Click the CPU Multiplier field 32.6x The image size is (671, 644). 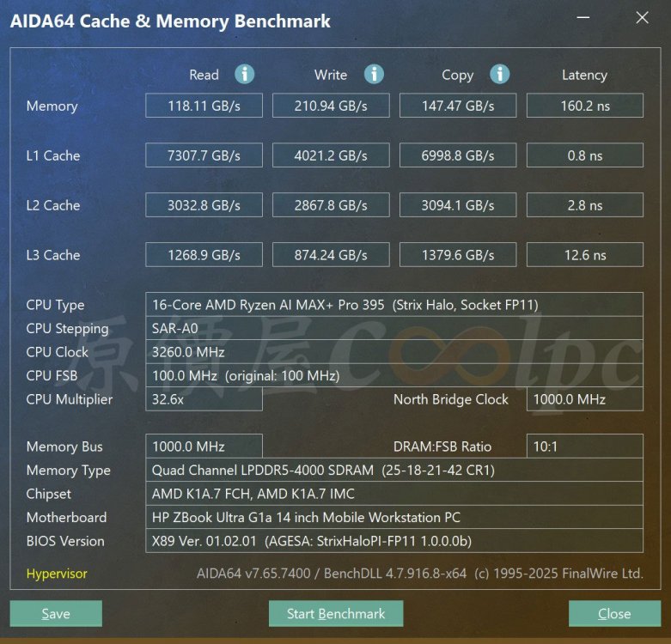[x=204, y=399]
